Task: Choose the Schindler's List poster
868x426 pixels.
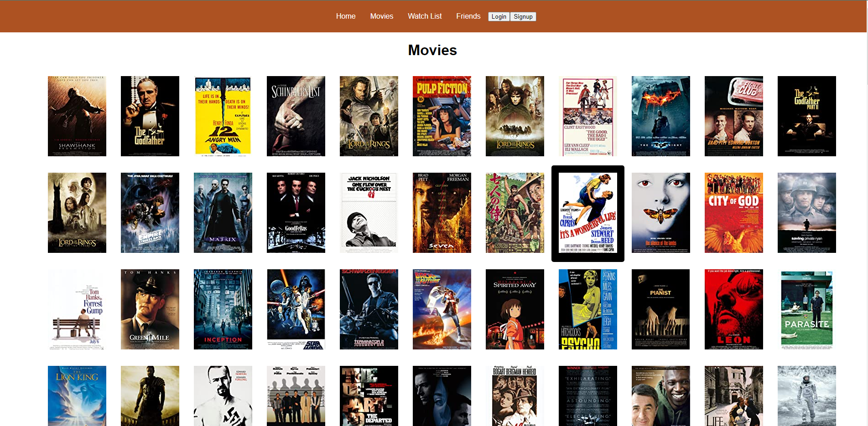Action: click(x=296, y=116)
